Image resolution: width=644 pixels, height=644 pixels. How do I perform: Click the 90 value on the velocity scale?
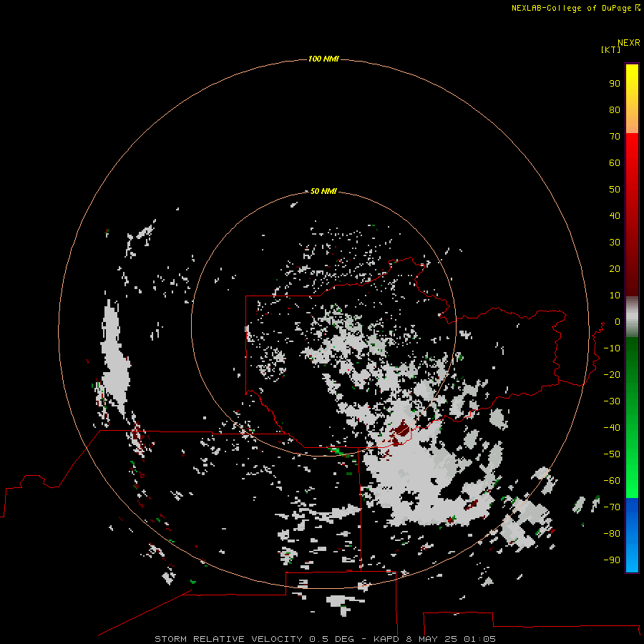pos(615,84)
